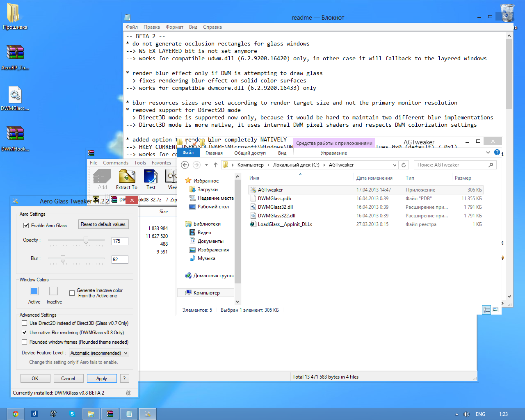Open Explorer's Управление ribbon tab
Screen dimensions: 525x420
[333, 153]
